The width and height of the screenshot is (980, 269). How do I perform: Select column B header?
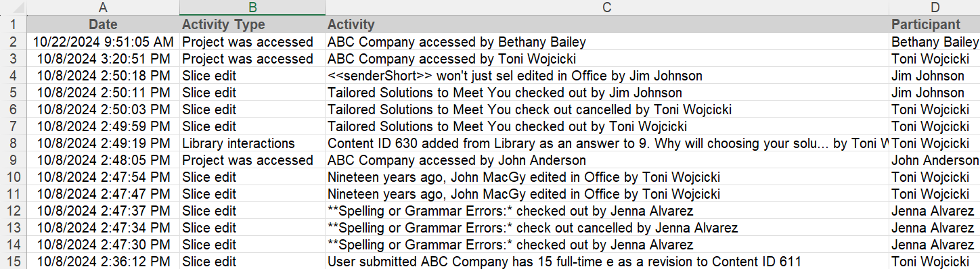(252, 7)
